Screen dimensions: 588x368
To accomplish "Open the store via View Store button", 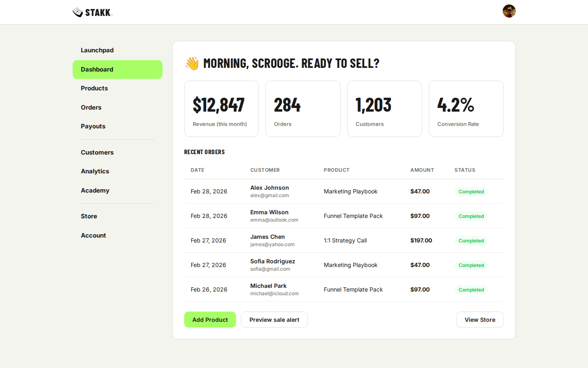I will click(x=480, y=319).
